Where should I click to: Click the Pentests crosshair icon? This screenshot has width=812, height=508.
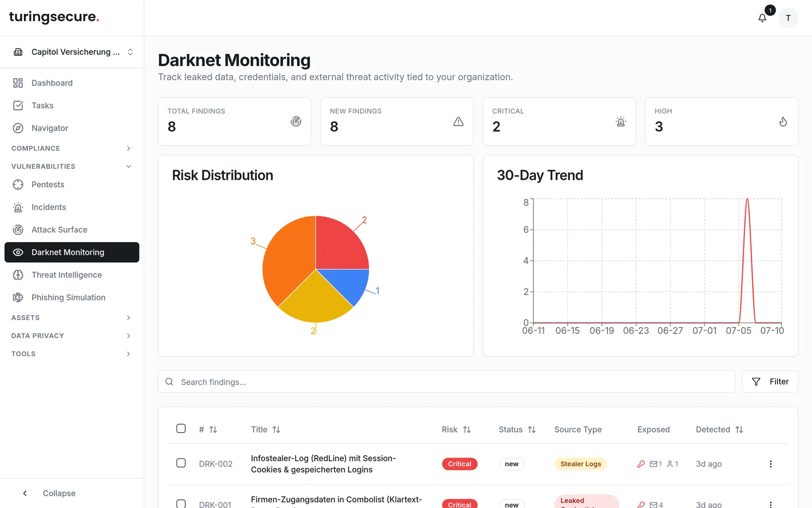tap(18, 184)
